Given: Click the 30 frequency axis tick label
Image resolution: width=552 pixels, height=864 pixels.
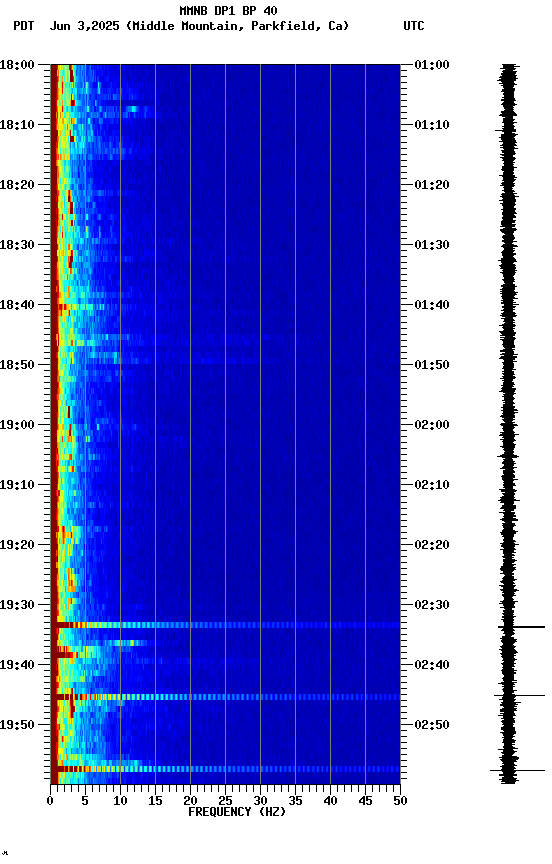Looking at the screenshot, I should pos(260,801).
